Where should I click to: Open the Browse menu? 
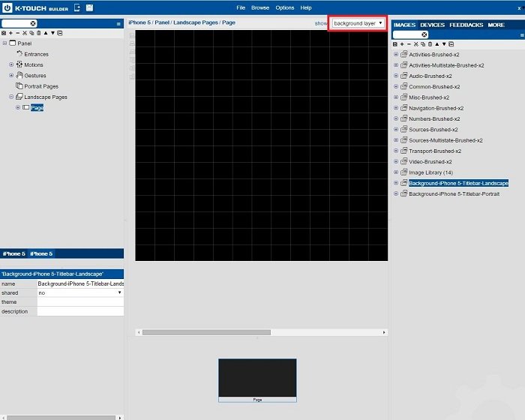click(x=260, y=7)
